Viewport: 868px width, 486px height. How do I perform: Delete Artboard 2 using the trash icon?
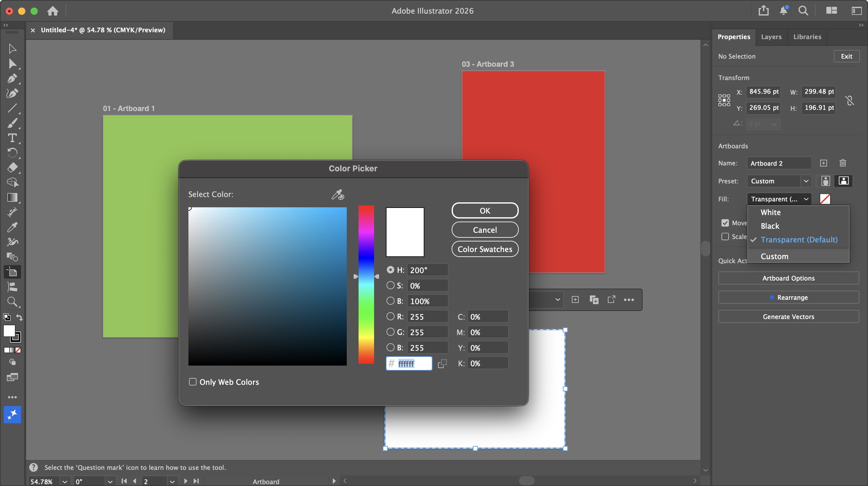843,163
